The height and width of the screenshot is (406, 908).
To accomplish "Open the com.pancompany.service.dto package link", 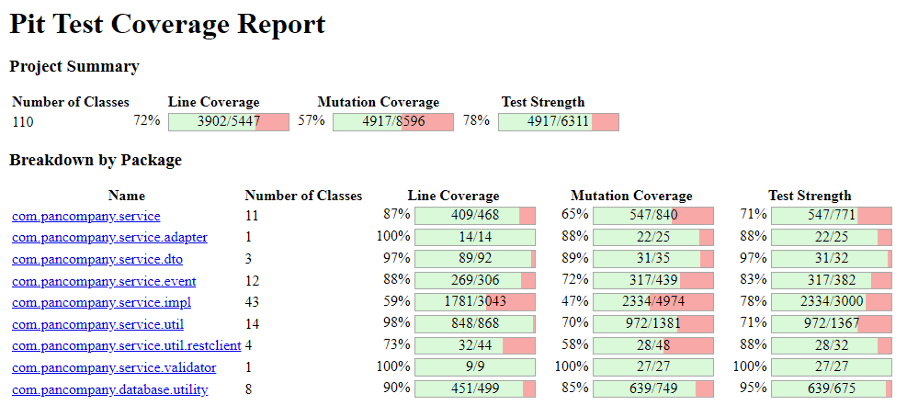I will tap(97, 259).
